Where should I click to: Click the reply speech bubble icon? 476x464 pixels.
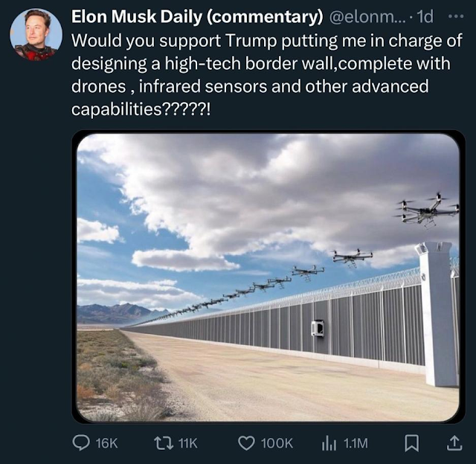(81, 443)
